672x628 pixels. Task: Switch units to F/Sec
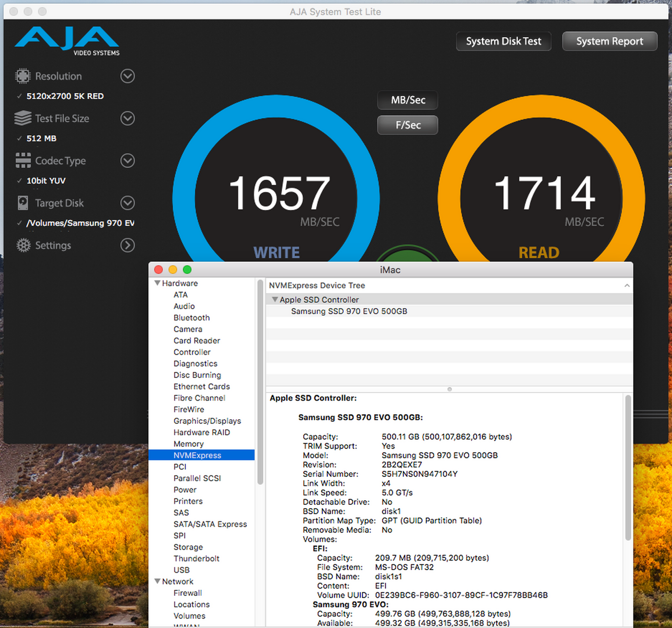[x=407, y=125]
